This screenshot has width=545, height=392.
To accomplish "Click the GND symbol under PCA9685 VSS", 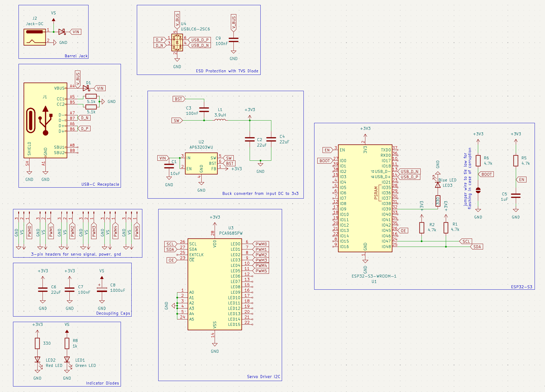I will [x=215, y=347].
